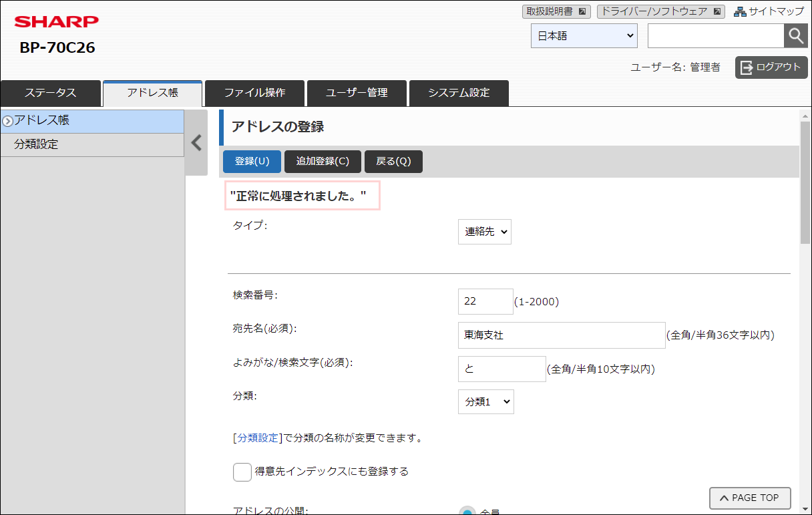The height and width of the screenshot is (515, 812).
Task: Switch to the ステータス tab
Action: tap(51, 93)
